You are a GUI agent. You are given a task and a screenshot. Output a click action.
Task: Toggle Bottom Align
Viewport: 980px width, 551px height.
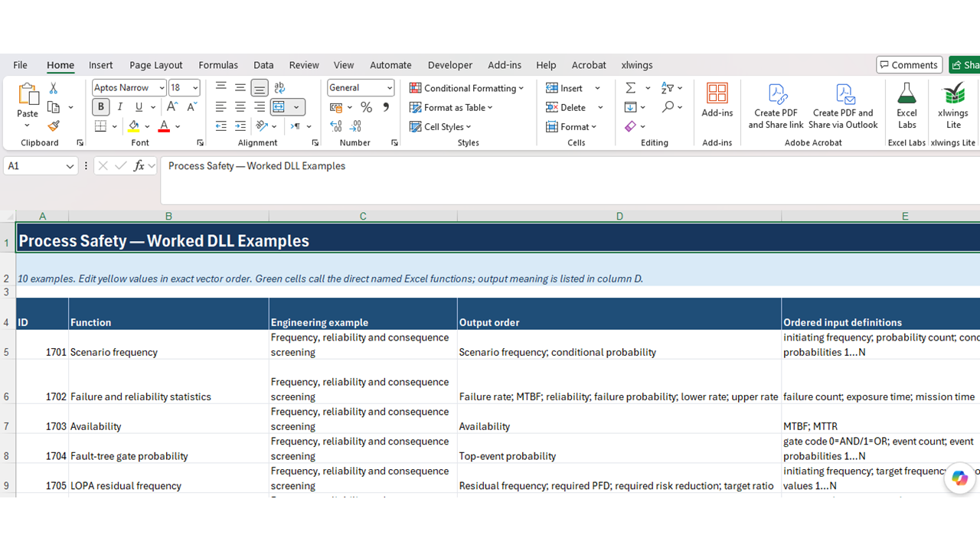click(x=260, y=88)
